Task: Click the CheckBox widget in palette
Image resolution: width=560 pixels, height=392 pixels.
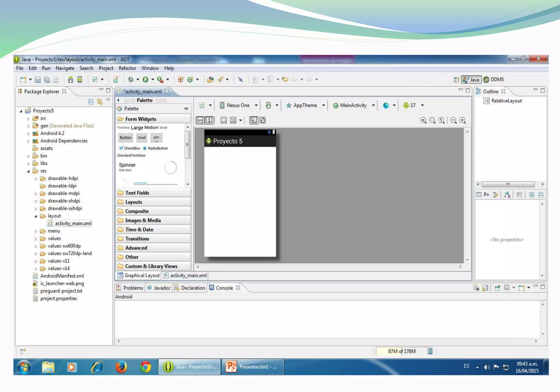Action: tap(129, 148)
